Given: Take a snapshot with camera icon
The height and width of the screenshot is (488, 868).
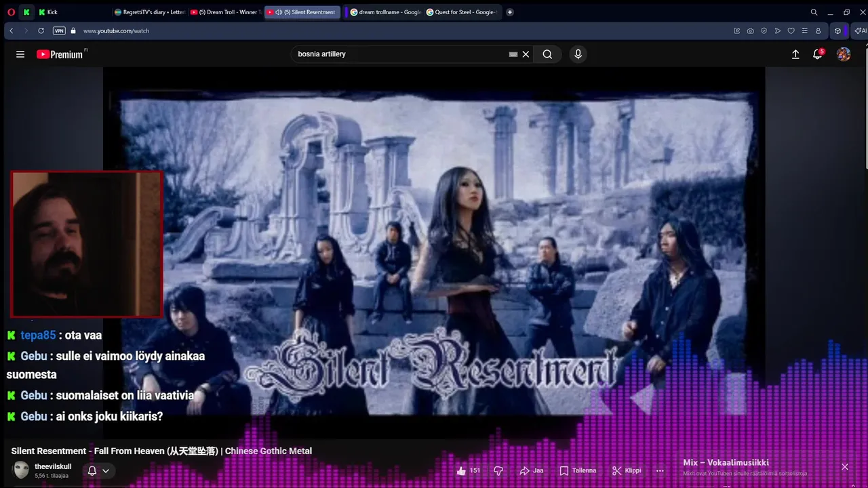Looking at the screenshot, I should pyautogui.click(x=750, y=30).
